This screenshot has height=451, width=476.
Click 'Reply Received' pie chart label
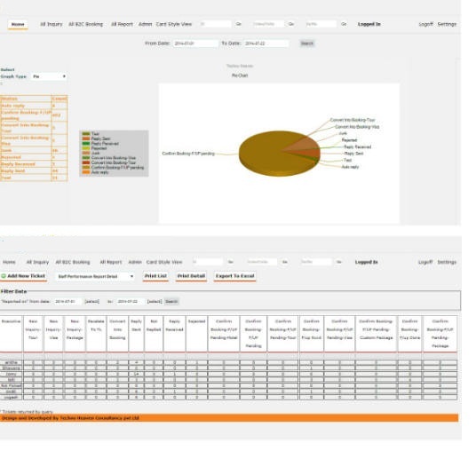click(x=357, y=146)
